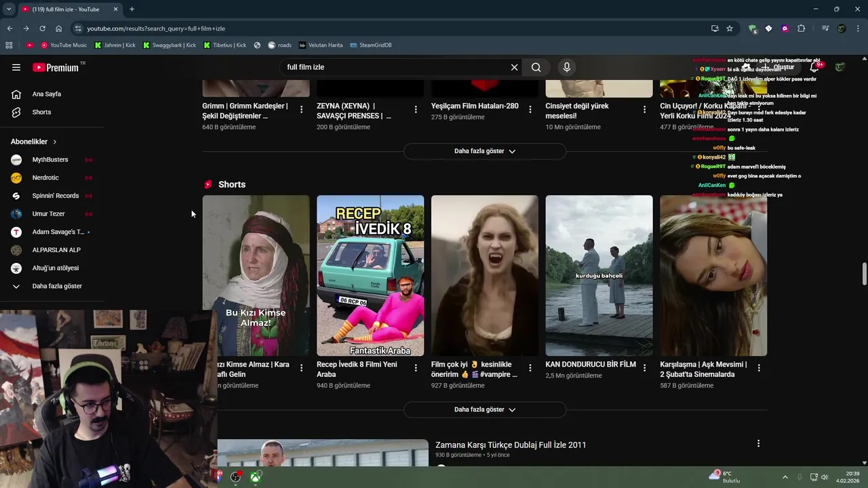Close the full film izle tab
The width and height of the screenshot is (868, 488).
tap(115, 9)
